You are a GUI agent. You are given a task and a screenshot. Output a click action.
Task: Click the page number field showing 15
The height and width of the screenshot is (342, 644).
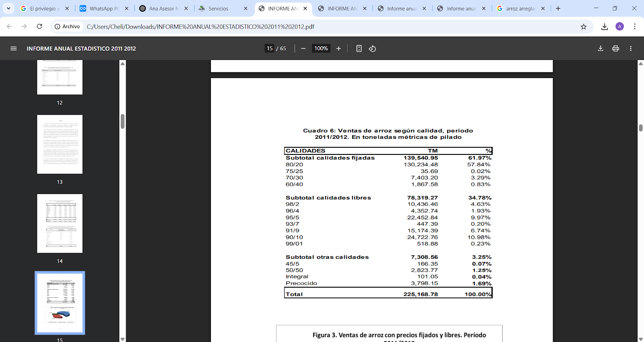tap(270, 48)
